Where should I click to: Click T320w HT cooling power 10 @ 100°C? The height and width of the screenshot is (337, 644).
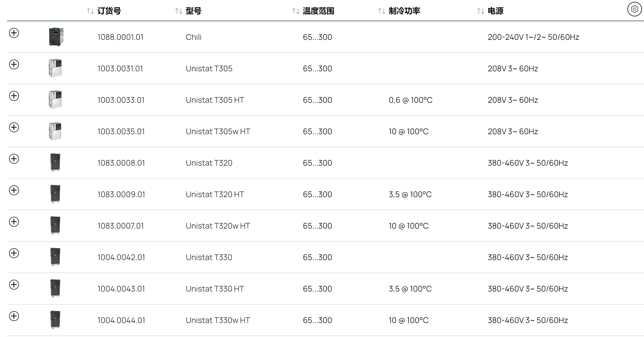(x=409, y=226)
